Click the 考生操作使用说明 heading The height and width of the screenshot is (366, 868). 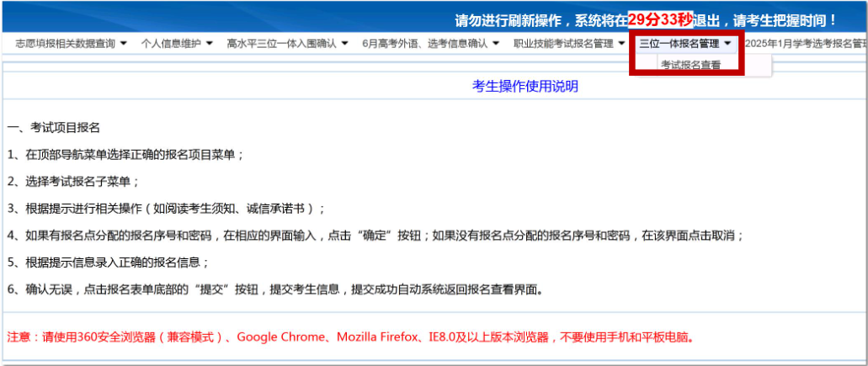[x=525, y=87]
